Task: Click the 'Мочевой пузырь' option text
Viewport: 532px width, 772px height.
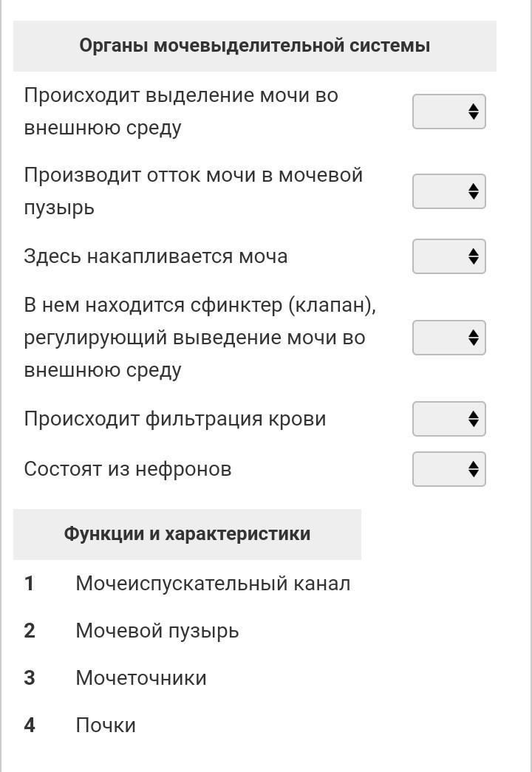Action: point(157,631)
